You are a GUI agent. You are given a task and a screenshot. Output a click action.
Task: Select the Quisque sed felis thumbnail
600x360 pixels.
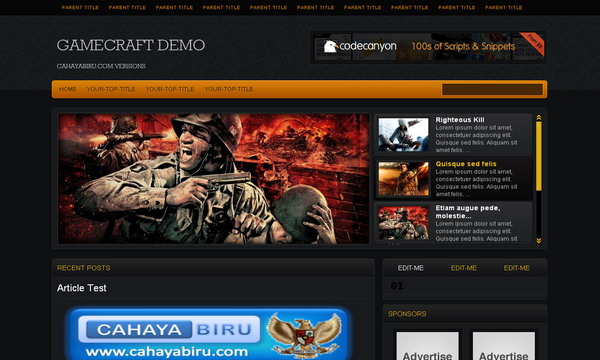click(403, 179)
